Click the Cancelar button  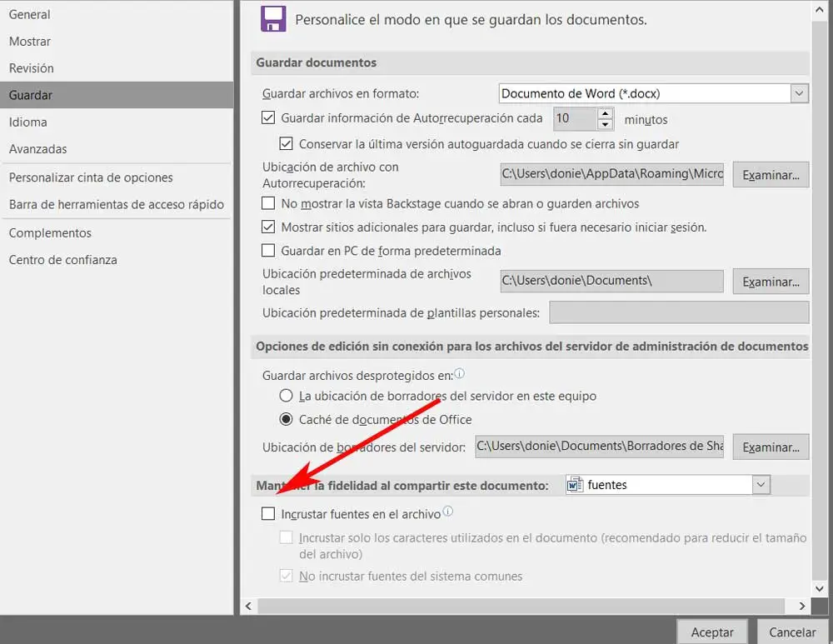(792, 632)
